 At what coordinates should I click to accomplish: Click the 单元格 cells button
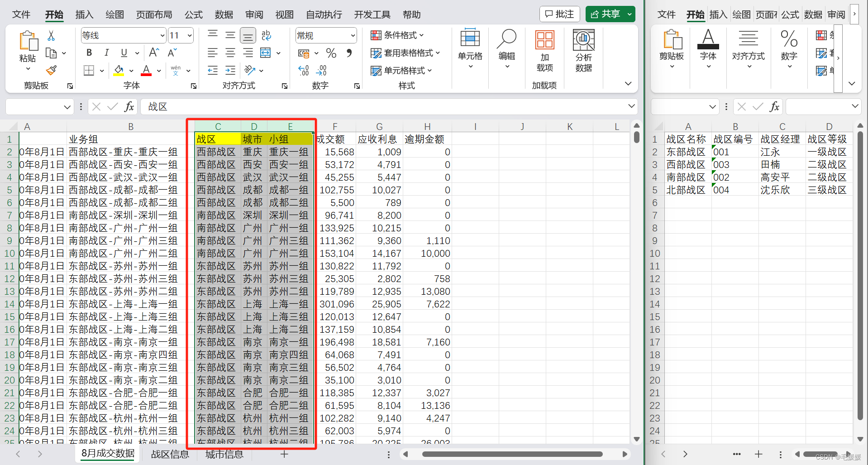[x=470, y=49]
